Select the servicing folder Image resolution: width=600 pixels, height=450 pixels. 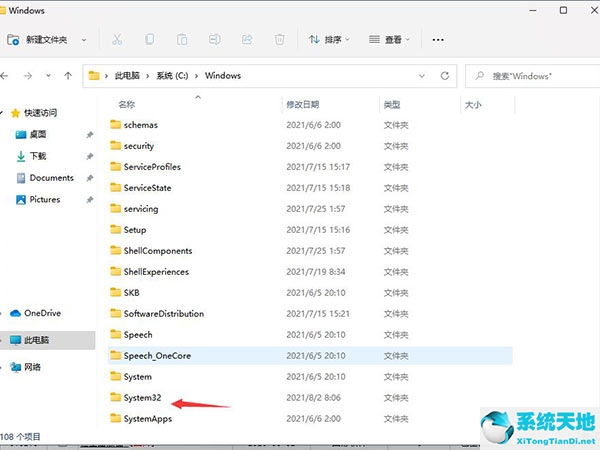click(141, 209)
